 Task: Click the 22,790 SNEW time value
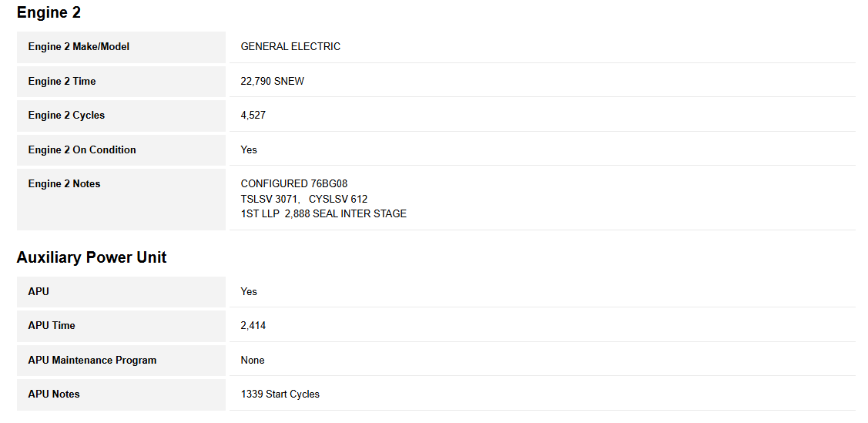(x=272, y=81)
